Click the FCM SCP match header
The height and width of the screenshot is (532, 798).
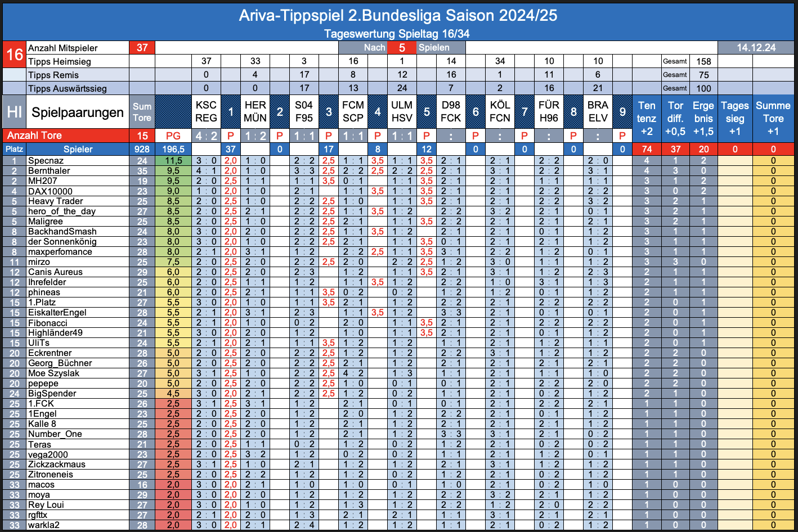pos(353,111)
